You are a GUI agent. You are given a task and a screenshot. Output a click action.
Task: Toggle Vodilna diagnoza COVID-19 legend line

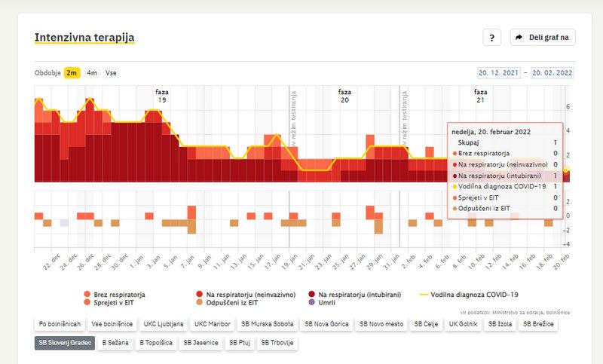coord(424,294)
